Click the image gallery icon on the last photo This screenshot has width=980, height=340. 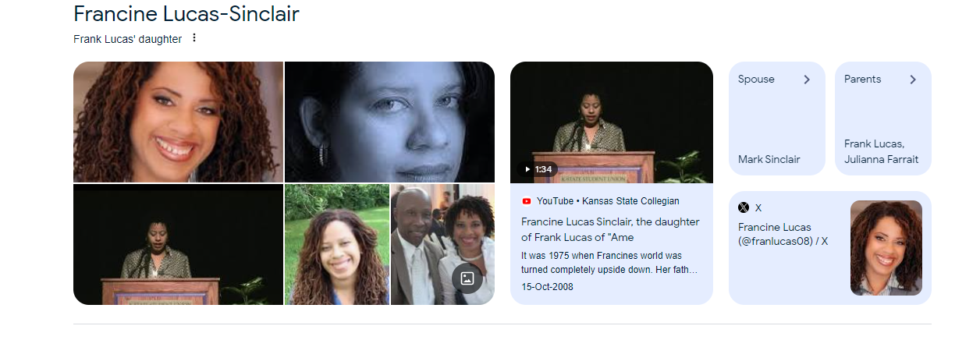[x=467, y=278]
